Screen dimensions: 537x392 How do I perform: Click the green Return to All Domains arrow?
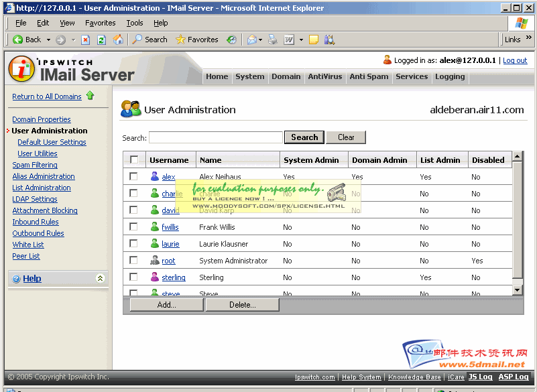[91, 96]
